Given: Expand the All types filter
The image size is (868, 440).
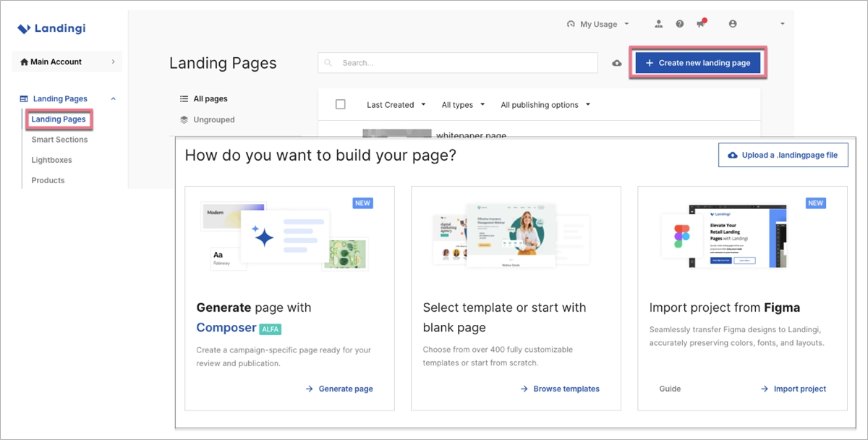Looking at the screenshot, I should click(462, 104).
